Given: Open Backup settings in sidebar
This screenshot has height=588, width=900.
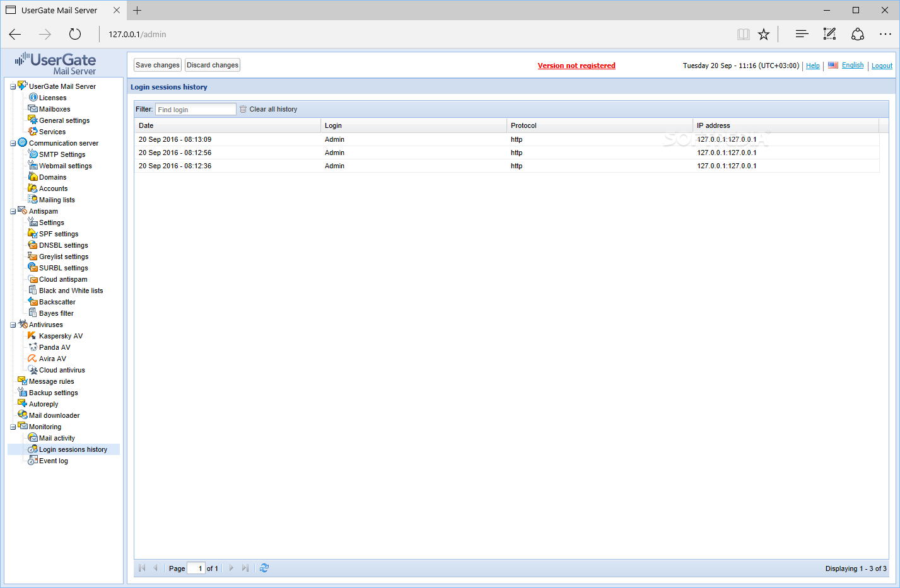Looking at the screenshot, I should pyautogui.click(x=54, y=393).
